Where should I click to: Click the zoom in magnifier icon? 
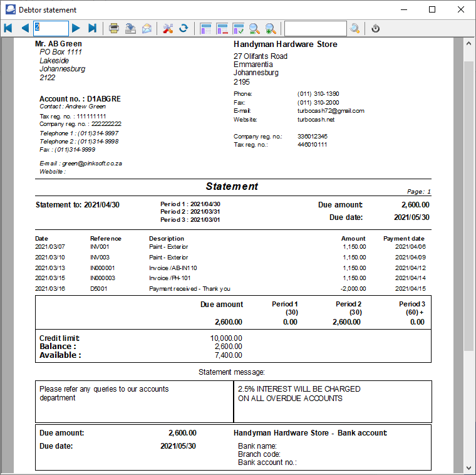point(271,28)
